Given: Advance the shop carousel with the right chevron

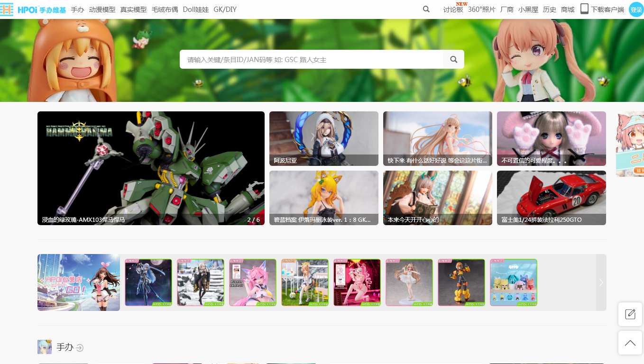Looking at the screenshot, I should coord(601,282).
